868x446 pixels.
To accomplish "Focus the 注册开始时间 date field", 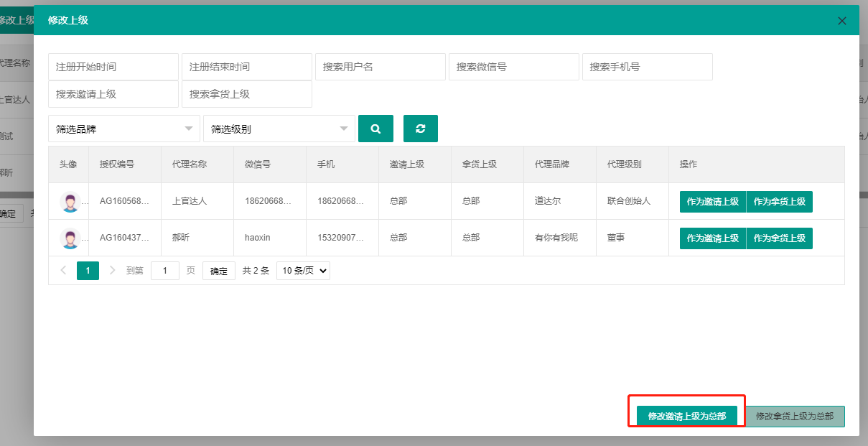I will pos(113,67).
